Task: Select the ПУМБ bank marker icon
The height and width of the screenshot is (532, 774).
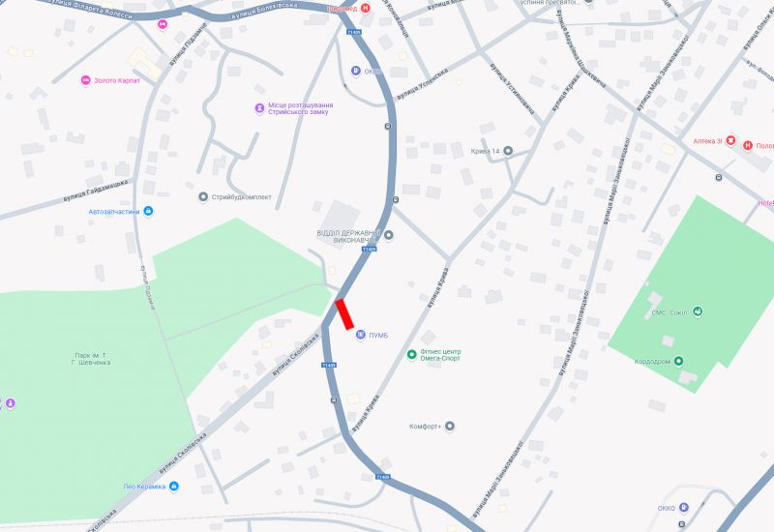Action: point(360,335)
